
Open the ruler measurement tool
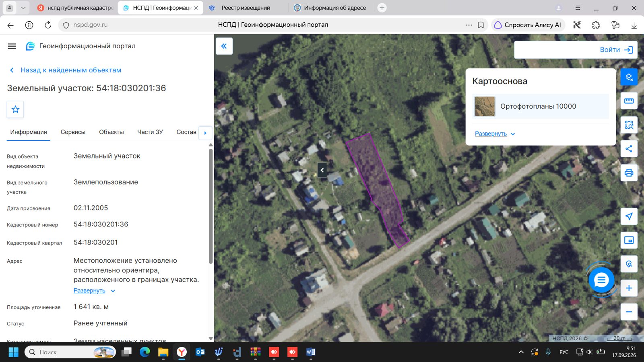click(629, 101)
